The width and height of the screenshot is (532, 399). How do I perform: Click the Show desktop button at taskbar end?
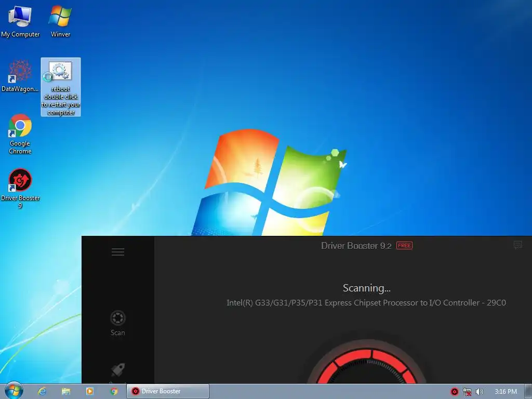[528, 391]
